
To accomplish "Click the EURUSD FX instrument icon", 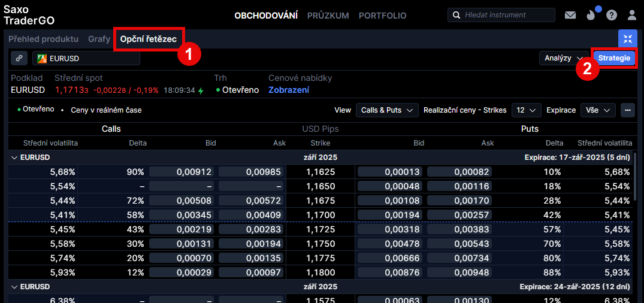I will point(42,58).
